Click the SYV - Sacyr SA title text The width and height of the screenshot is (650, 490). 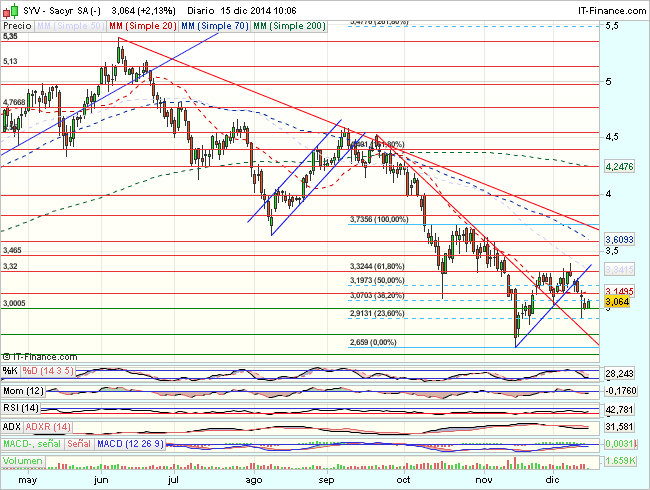point(62,11)
